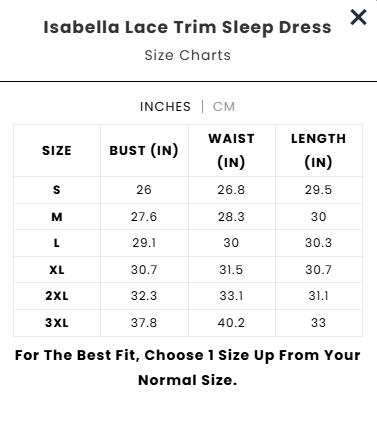
Task: Click the SIZE column header
Action: click(x=57, y=150)
